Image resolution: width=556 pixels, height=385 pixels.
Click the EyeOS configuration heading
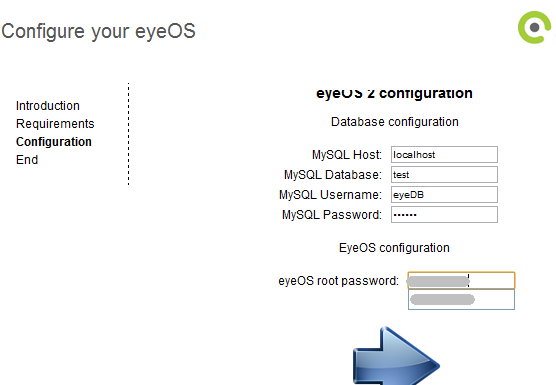click(x=394, y=248)
